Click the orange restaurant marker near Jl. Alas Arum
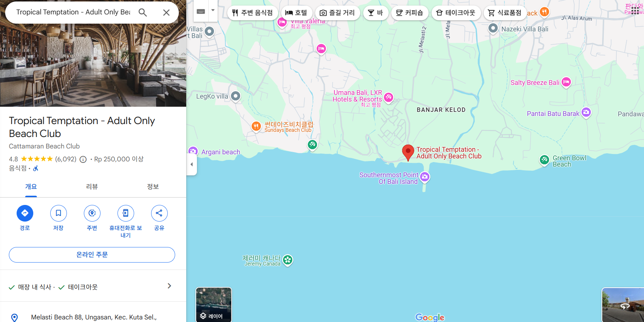 point(544,12)
